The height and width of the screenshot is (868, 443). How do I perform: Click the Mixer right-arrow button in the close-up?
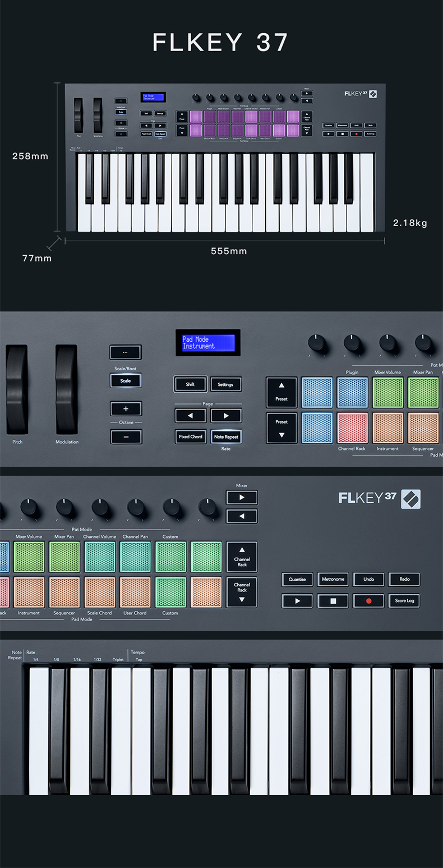[x=242, y=497]
